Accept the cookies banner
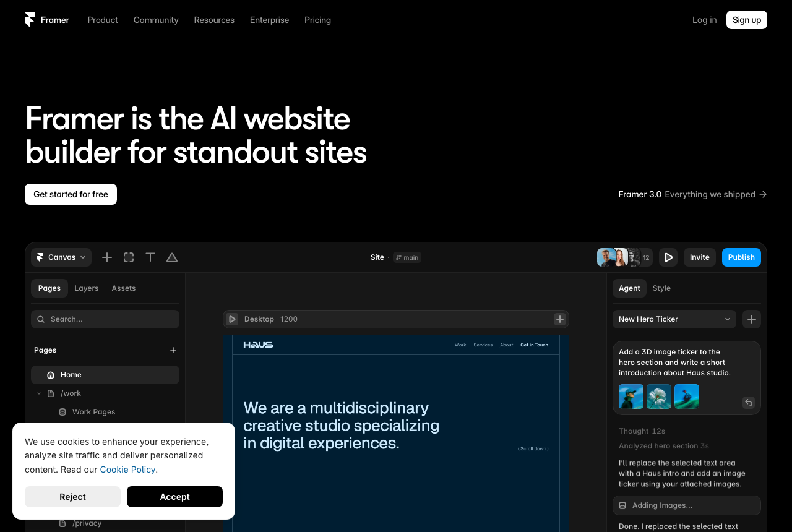The image size is (792, 532). point(174,497)
